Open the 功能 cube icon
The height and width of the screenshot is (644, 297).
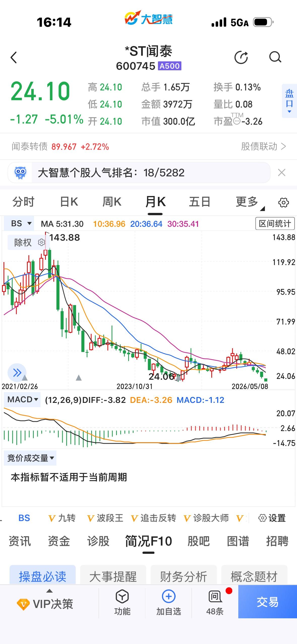pos(122,596)
